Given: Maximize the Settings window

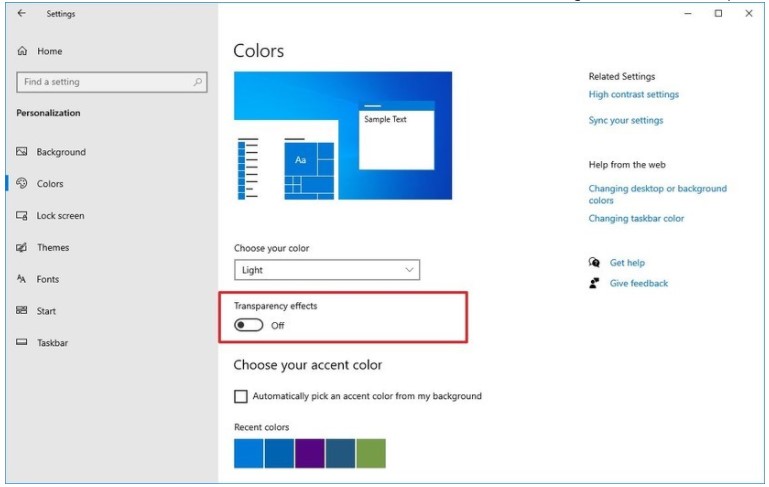Looking at the screenshot, I should (x=718, y=14).
